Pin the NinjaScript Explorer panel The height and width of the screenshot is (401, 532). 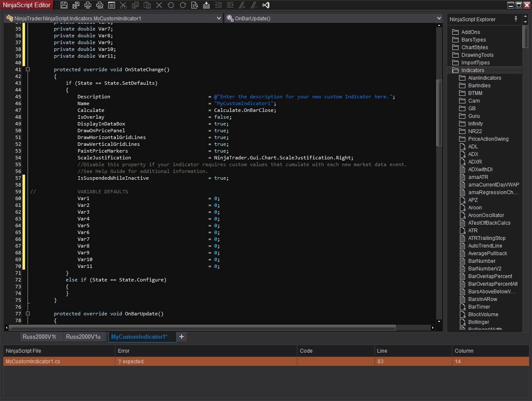pos(516,19)
